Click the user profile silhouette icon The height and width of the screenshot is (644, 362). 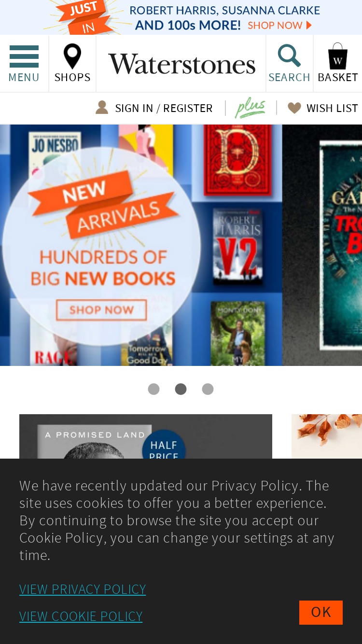point(102,107)
